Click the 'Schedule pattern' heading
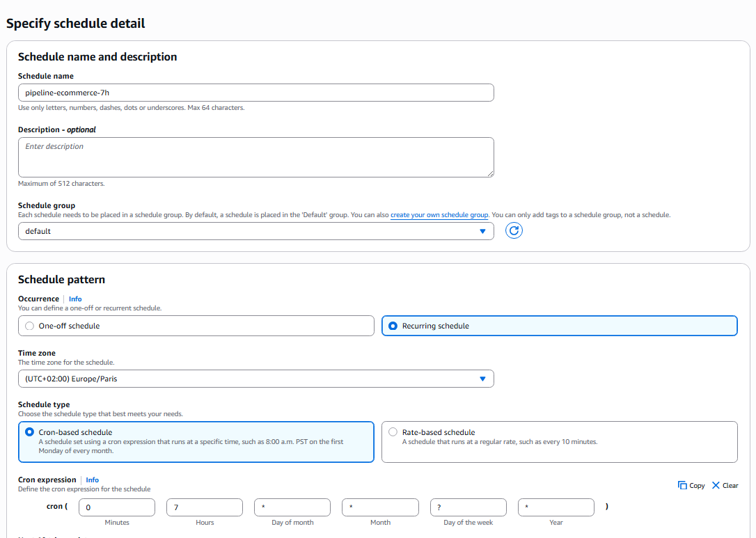The image size is (756, 538). tap(61, 280)
